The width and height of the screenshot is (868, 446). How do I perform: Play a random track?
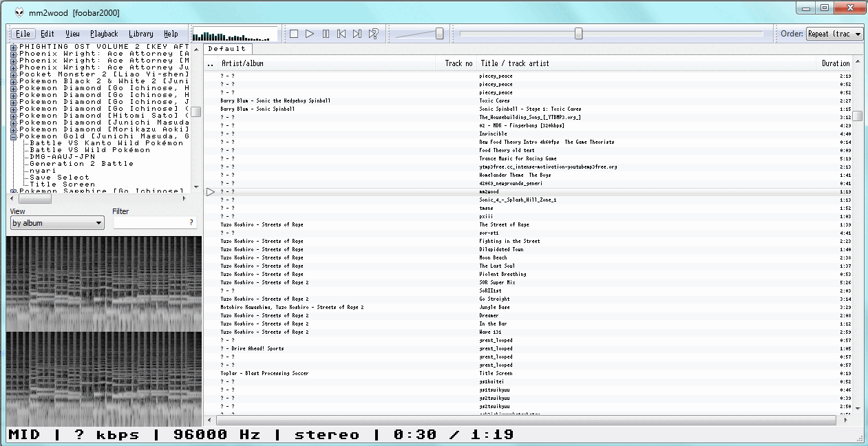click(x=372, y=33)
